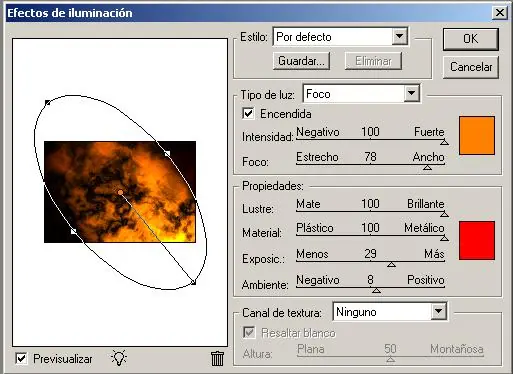Click the Fuerte label
The height and width of the screenshot is (374, 513).
(429, 132)
